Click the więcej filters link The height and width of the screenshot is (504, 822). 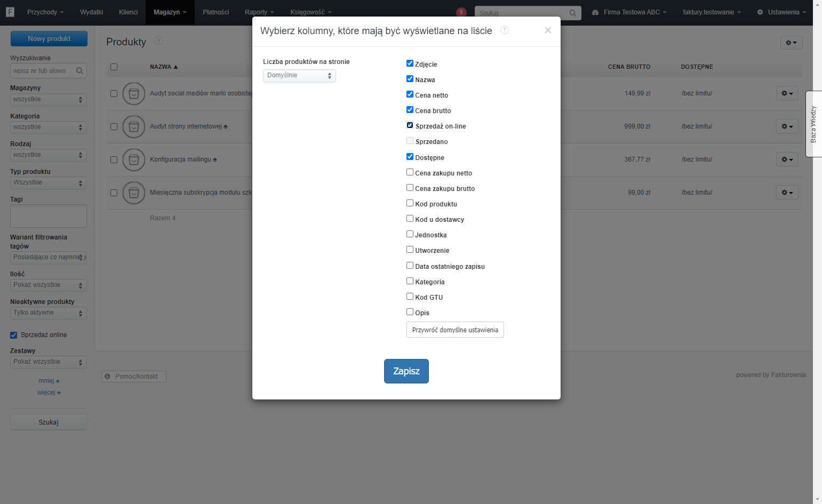tap(49, 393)
